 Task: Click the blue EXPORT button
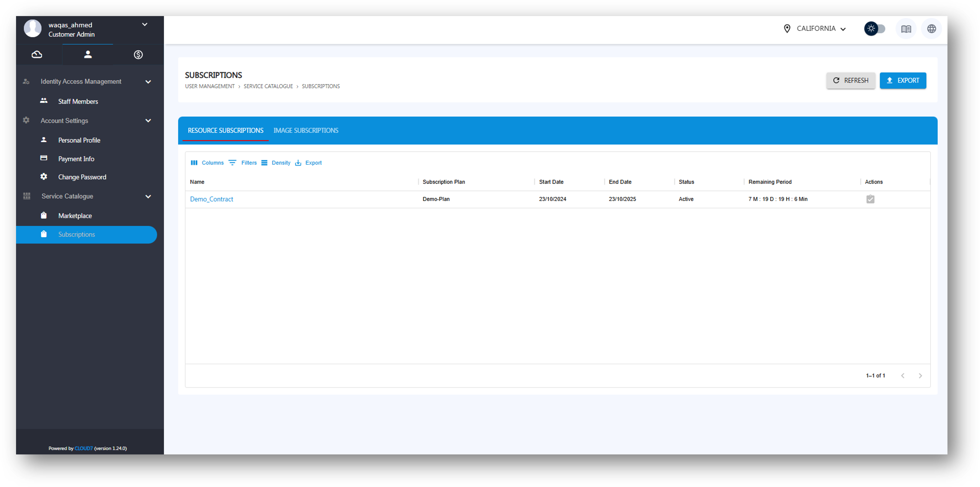coord(902,80)
